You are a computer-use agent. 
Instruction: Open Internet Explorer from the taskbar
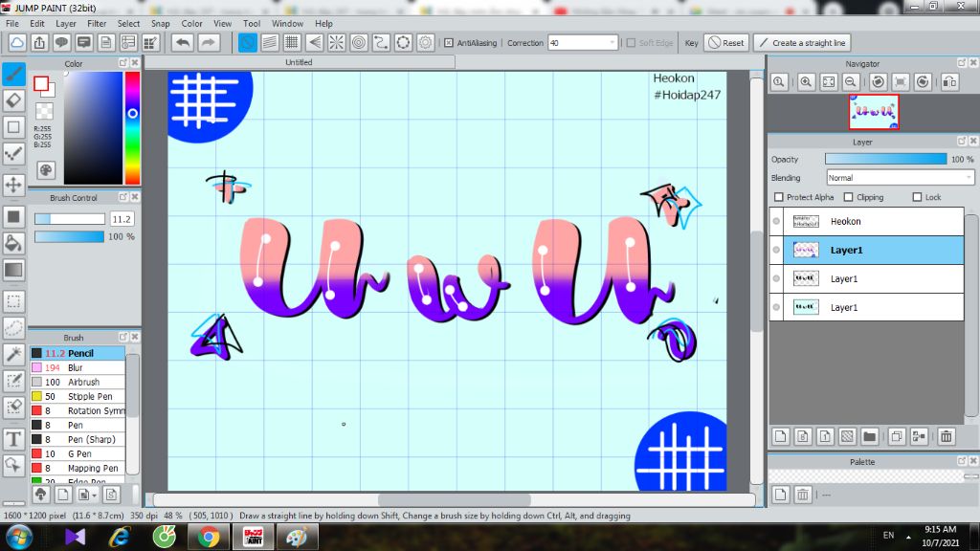click(x=120, y=537)
